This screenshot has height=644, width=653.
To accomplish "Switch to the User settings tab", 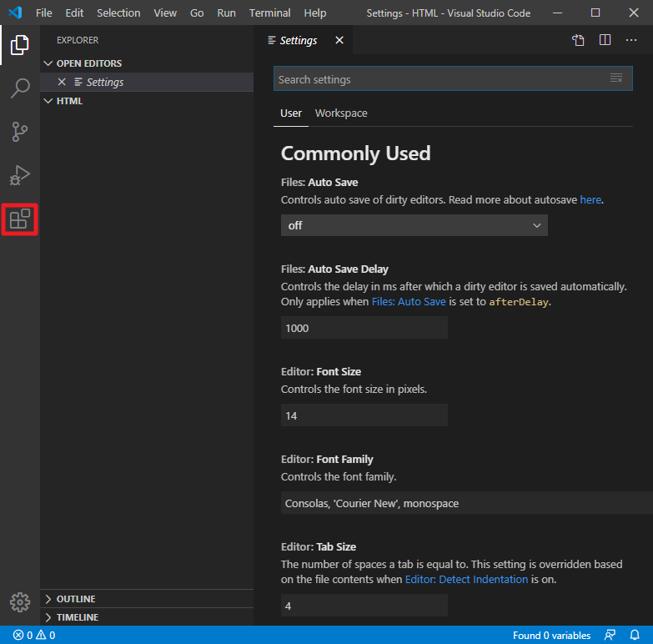I will point(291,113).
